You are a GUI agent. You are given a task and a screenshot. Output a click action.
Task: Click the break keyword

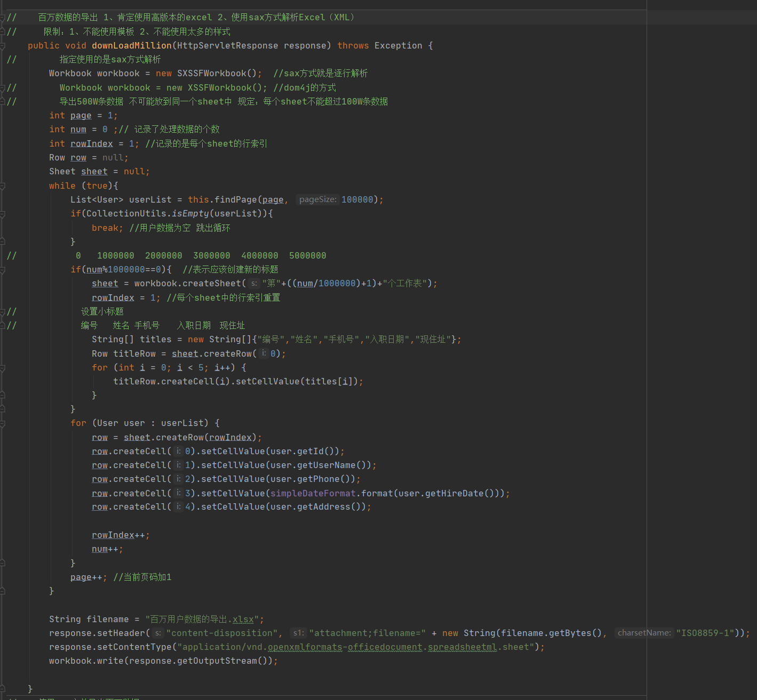(105, 228)
